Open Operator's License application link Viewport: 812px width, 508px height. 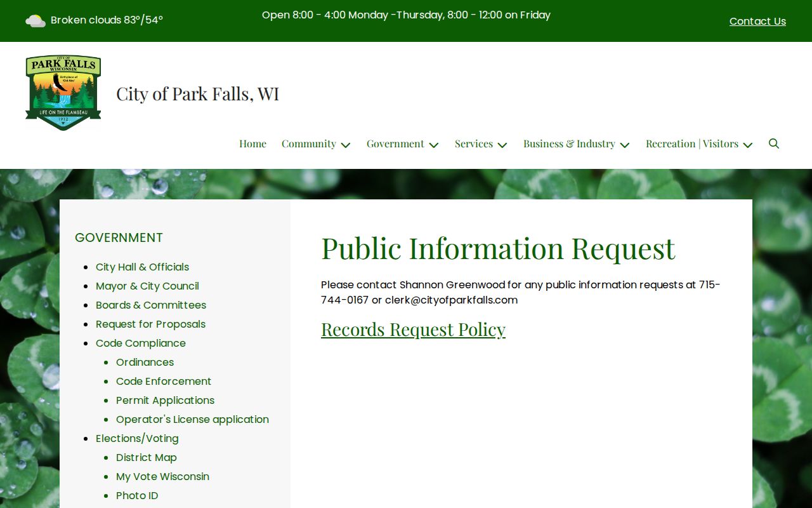pyautogui.click(x=192, y=419)
